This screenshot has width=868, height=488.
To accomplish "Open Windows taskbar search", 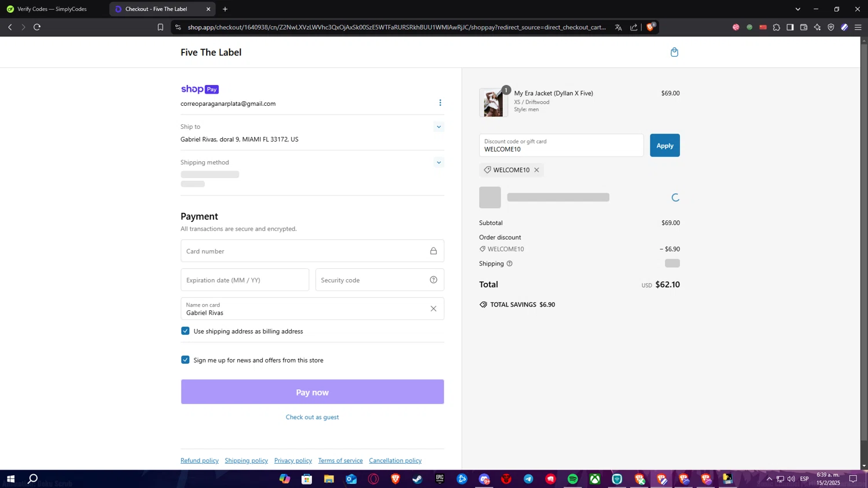I will pos(33,479).
